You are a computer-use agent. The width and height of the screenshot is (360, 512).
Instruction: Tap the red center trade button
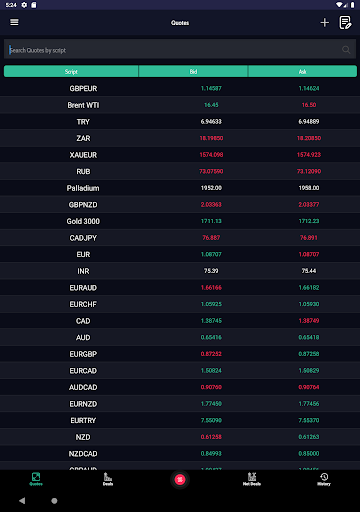(x=180, y=480)
